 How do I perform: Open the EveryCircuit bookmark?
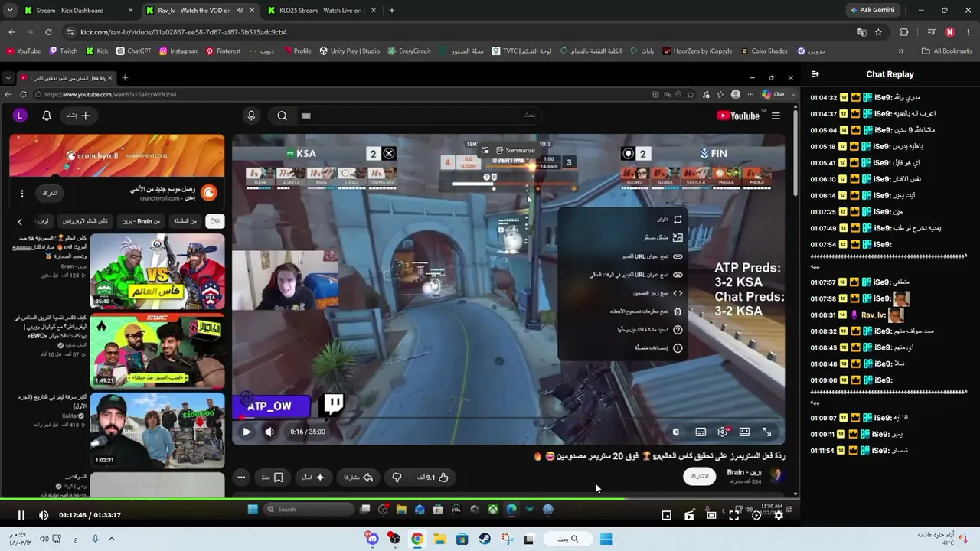pyautogui.click(x=410, y=51)
